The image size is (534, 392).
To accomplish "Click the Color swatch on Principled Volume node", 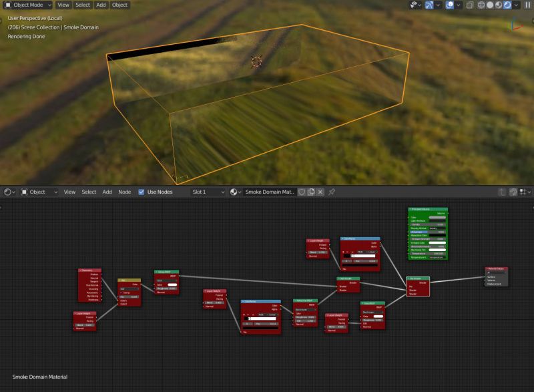I will [438, 218].
